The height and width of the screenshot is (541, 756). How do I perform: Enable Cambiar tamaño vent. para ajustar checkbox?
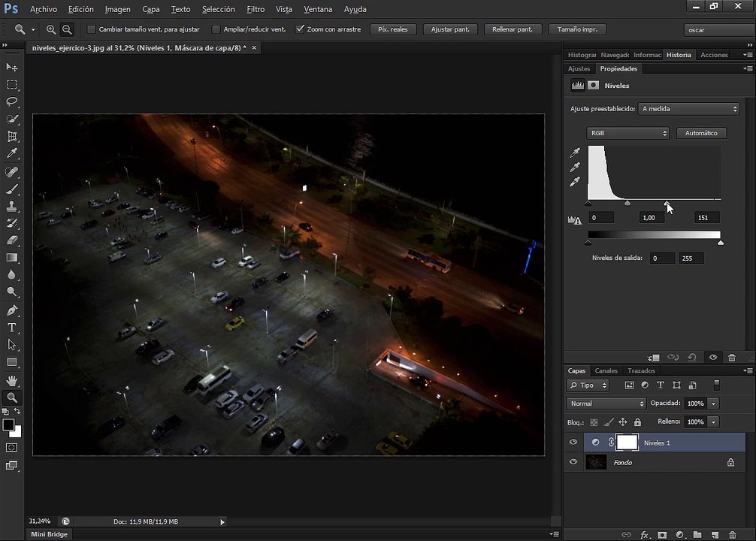coord(91,29)
